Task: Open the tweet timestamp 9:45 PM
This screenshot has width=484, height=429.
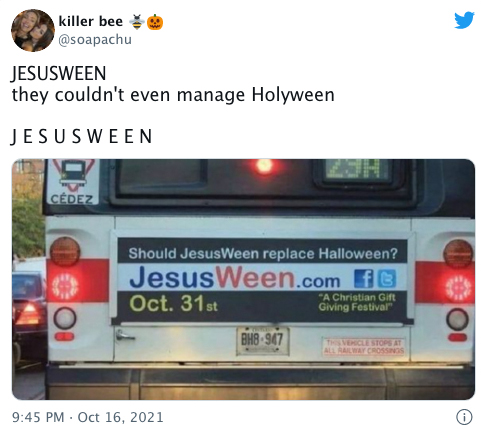Action: (x=38, y=417)
